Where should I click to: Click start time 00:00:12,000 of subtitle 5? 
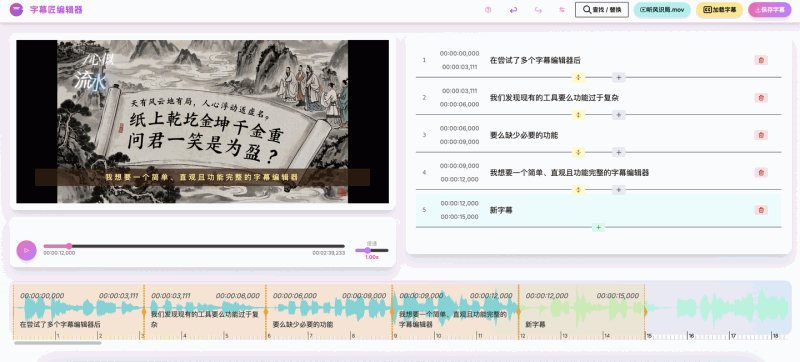pyautogui.click(x=460, y=203)
